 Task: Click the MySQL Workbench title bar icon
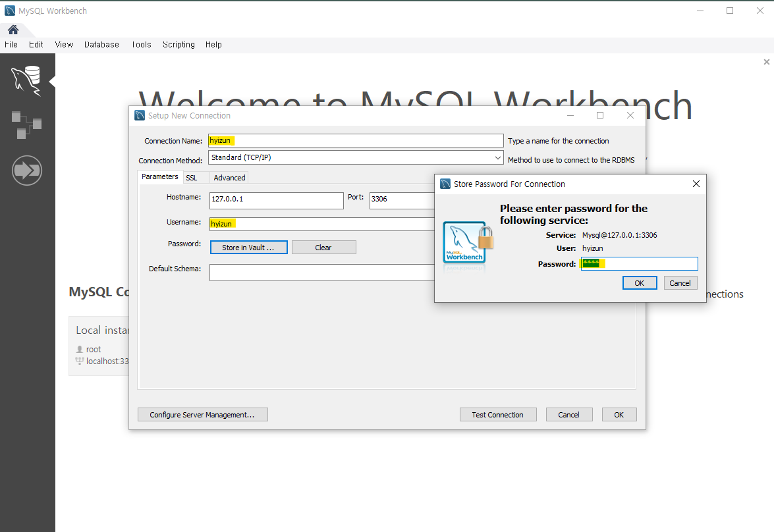(x=10, y=11)
